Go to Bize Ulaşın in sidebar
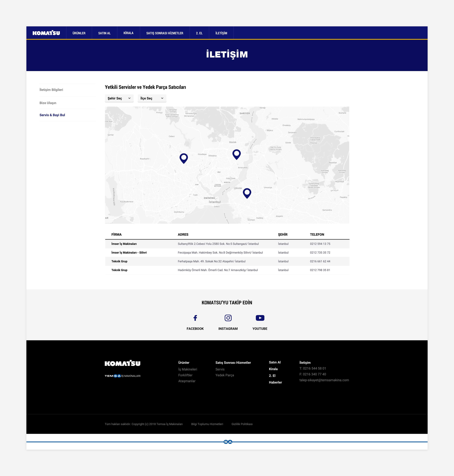The width and height of the screenshot is (454, 476). tap(48, 103)
